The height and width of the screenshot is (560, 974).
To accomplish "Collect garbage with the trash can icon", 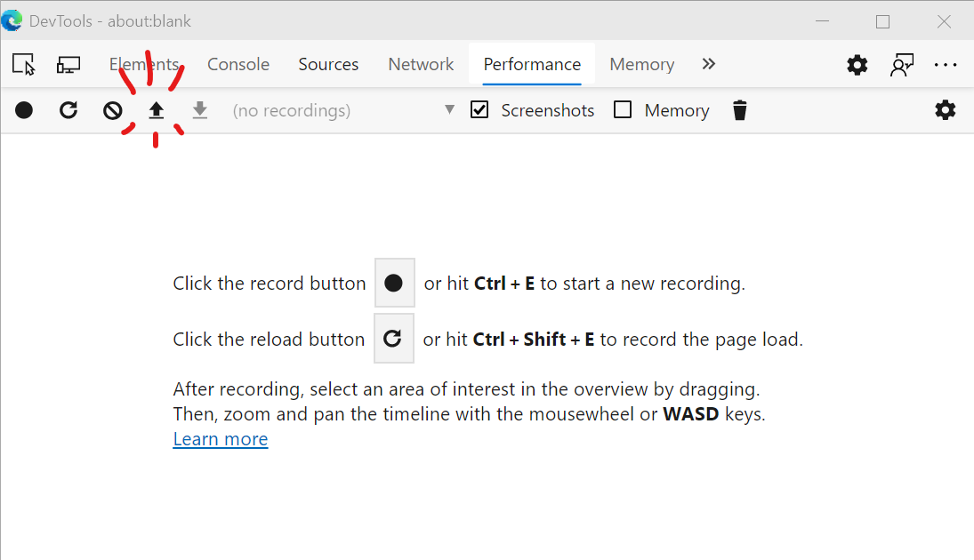I will click(x=739, y=110).
